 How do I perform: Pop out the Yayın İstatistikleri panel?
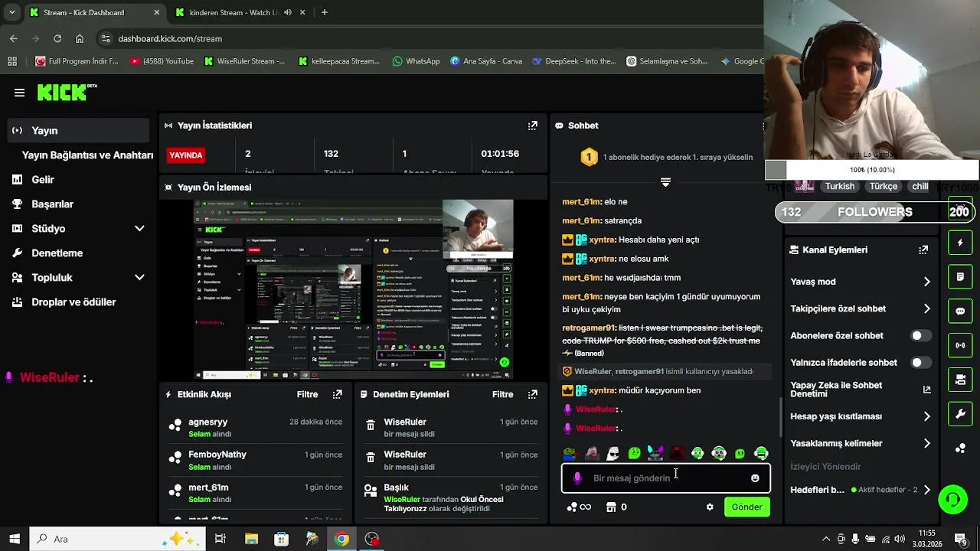pyautogui.click(x=533, y=126)
